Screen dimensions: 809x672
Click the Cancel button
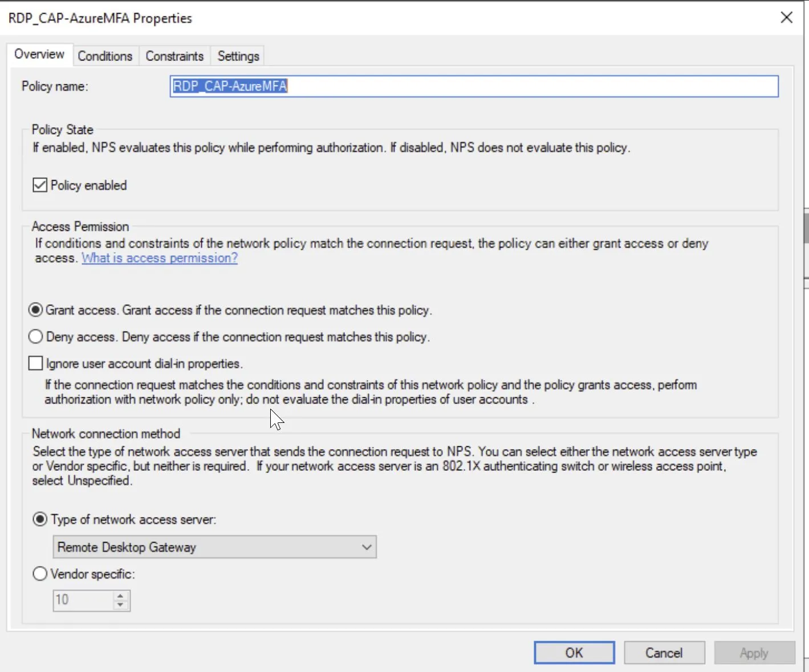(x=664, y=653)
